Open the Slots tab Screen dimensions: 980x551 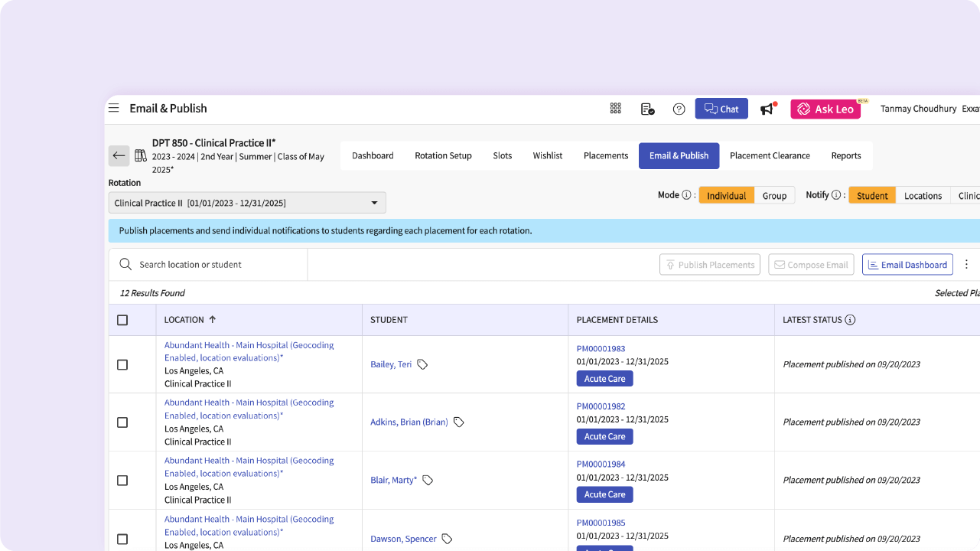(x=503, y=155)
